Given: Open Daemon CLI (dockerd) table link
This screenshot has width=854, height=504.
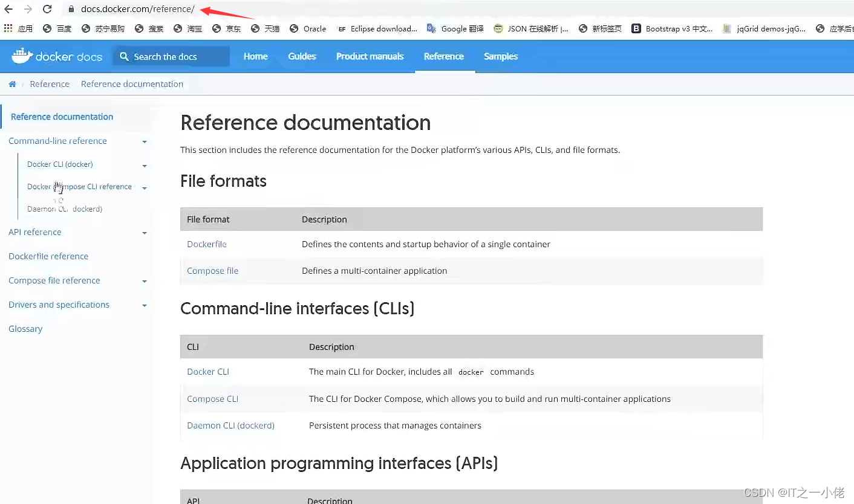Looking at the screenshot, I should click(230, 425).
